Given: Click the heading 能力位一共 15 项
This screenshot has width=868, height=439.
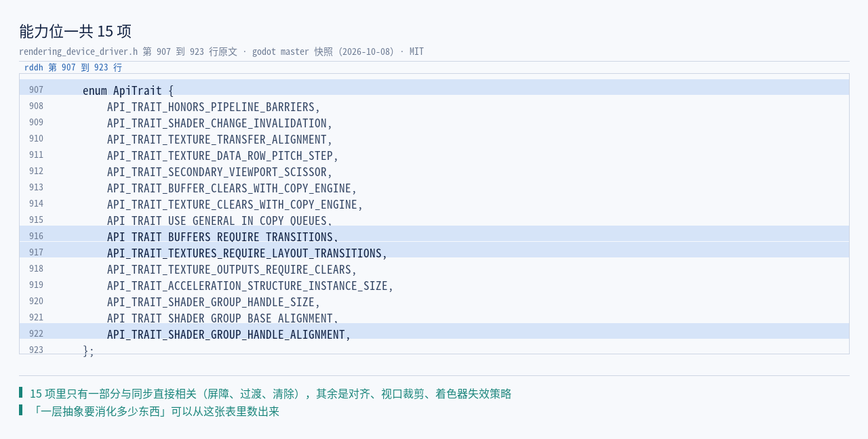Looking at the screenshot, I should 75,31.
